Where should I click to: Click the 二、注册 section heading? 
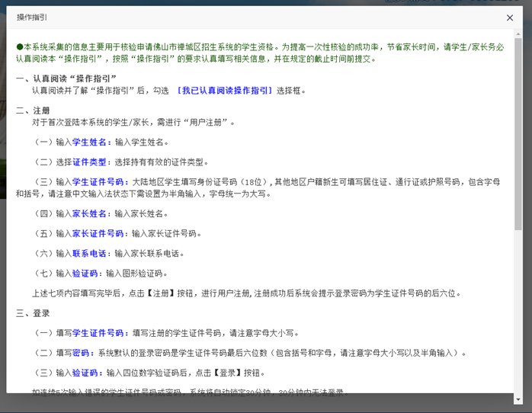[33, 110]
